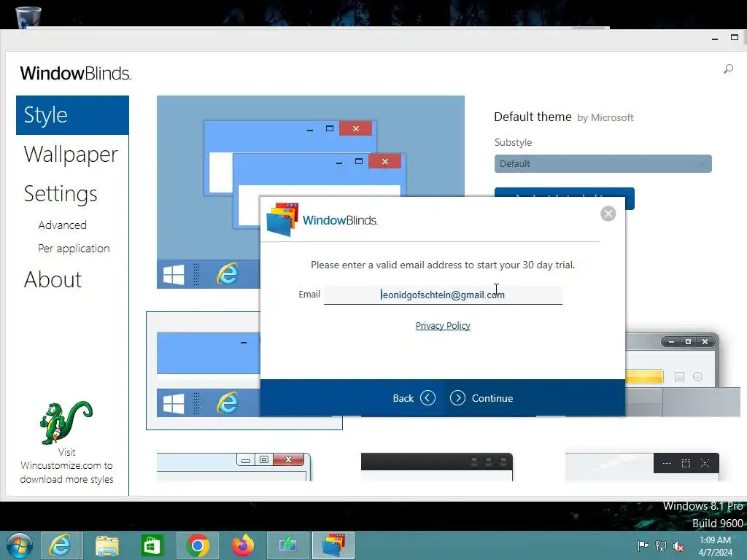Screen dimensions: 747x560
Task: Switch to the Wallpaper section
Action: [x=71, y=155]
